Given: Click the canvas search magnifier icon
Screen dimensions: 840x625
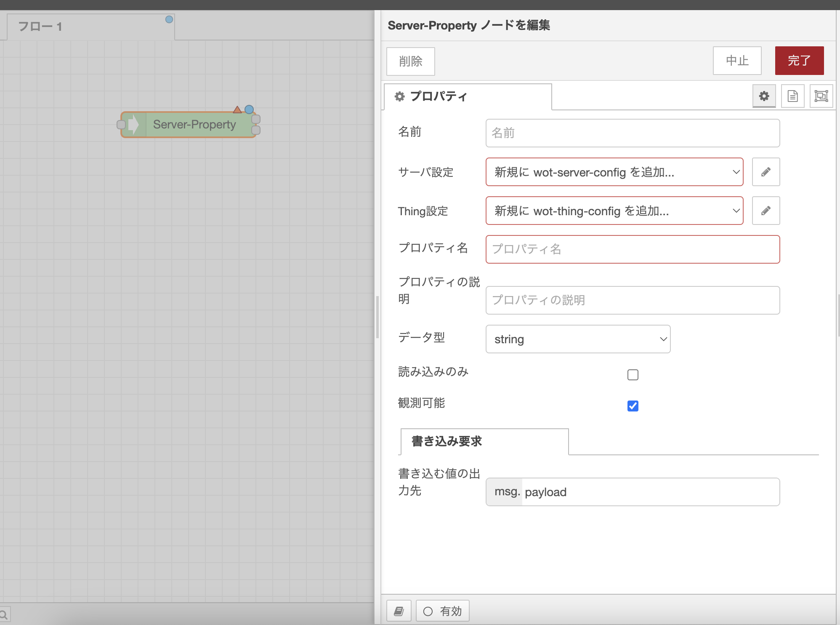Looking at the screenshot, I should pyautogui.click(x=4, y=615).
